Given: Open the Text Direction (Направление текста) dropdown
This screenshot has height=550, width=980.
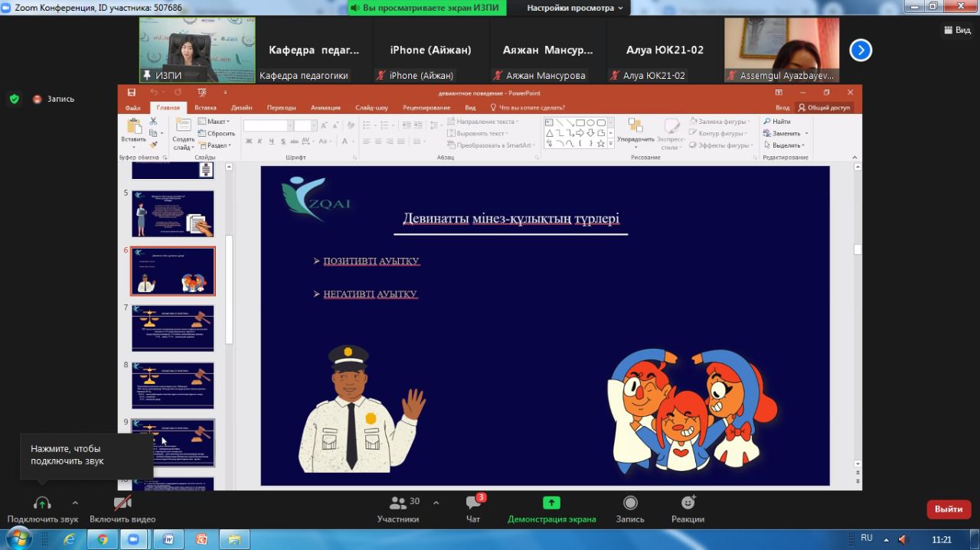Looking at the screenshot, I should [484, 122].
